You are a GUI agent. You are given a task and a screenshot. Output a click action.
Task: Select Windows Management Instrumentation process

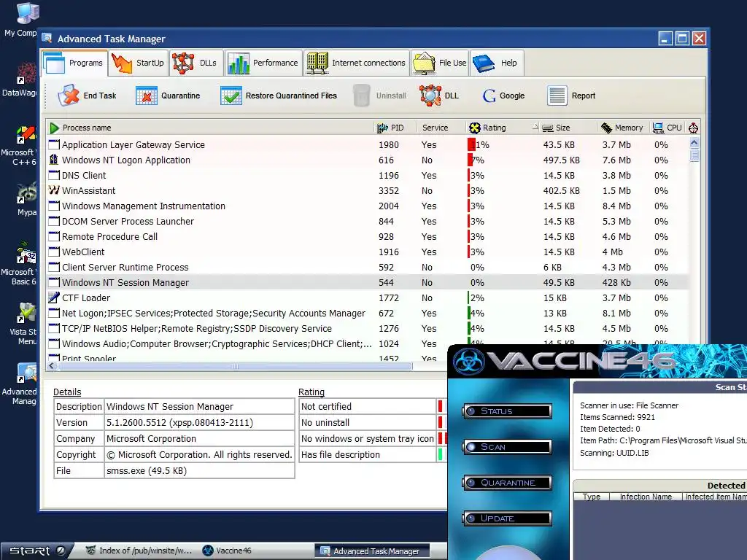[367, 206]
